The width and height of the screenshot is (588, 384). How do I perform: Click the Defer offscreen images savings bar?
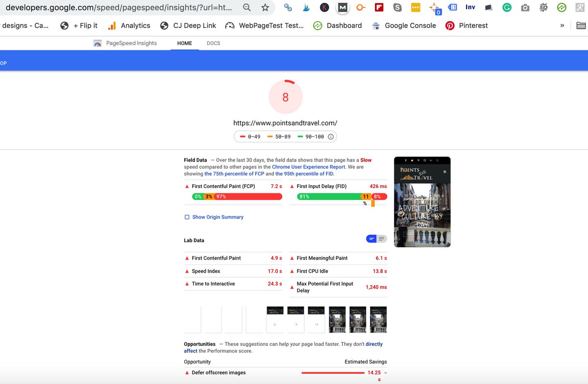pos(333,373)
